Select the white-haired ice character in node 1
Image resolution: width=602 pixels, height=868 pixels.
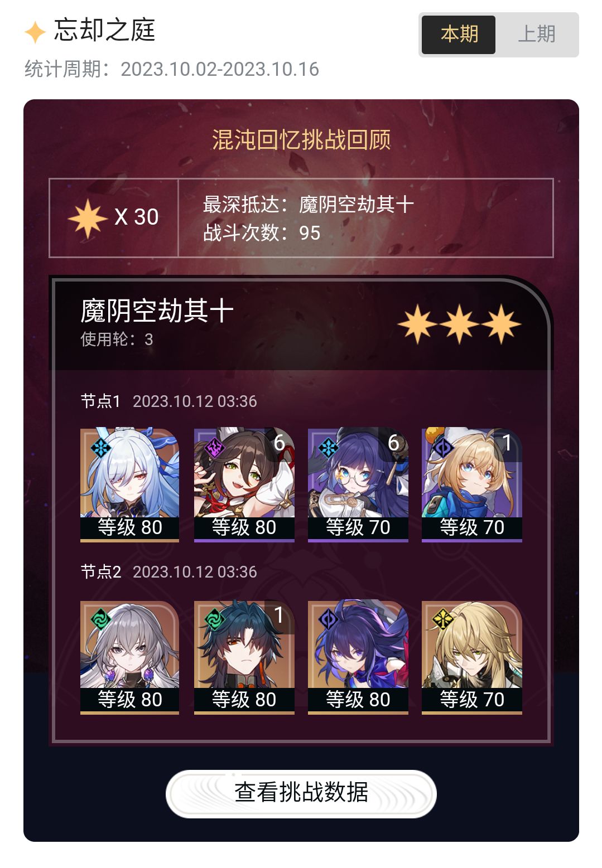point(129,484)
